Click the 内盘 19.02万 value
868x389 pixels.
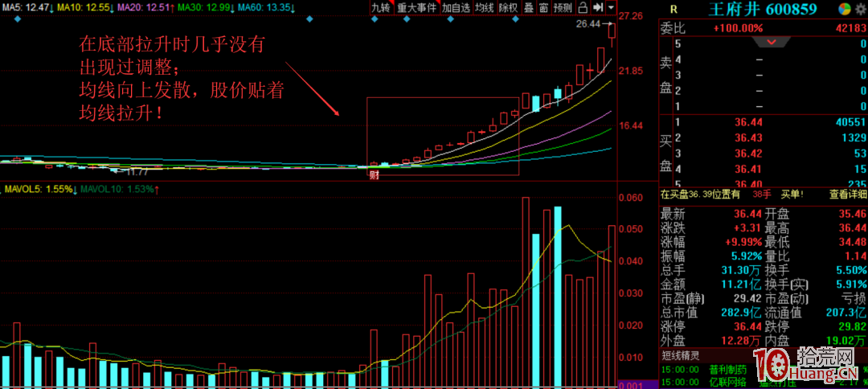846,342
